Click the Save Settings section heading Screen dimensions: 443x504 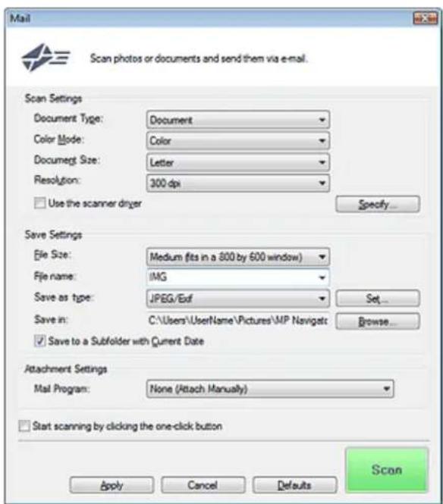53,235
